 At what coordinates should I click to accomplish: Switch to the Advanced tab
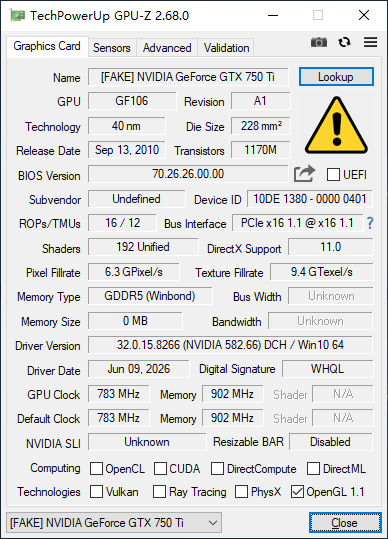(x=167, y=47)
